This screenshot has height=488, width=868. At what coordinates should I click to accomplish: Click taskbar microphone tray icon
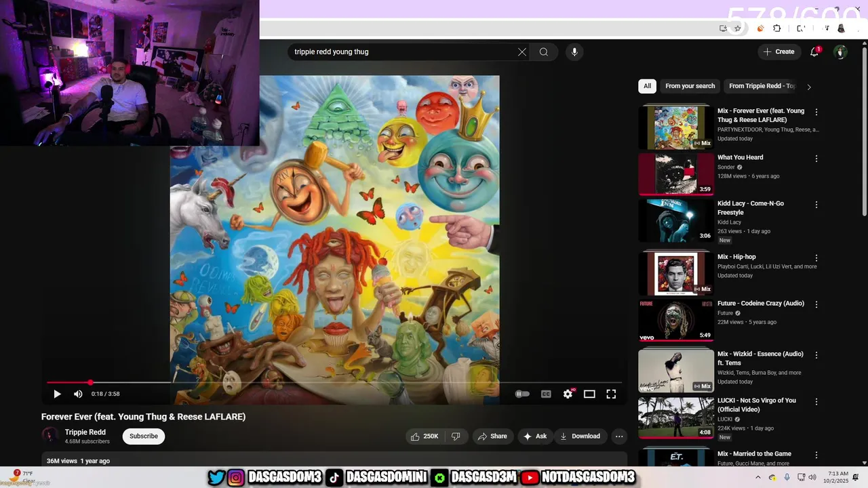pyautogui.click(x=787, y=477)
